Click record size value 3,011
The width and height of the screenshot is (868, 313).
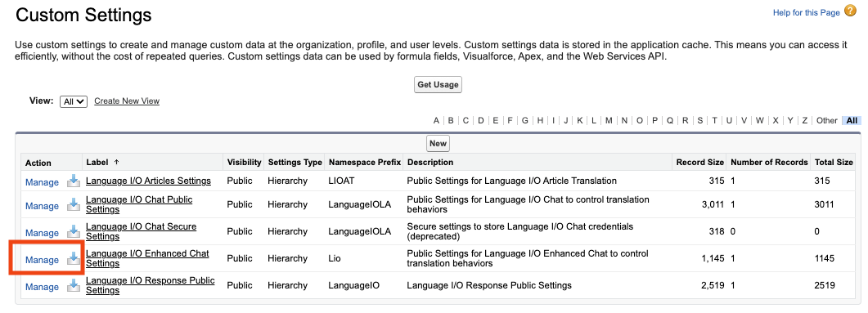[x=713, y=204]
